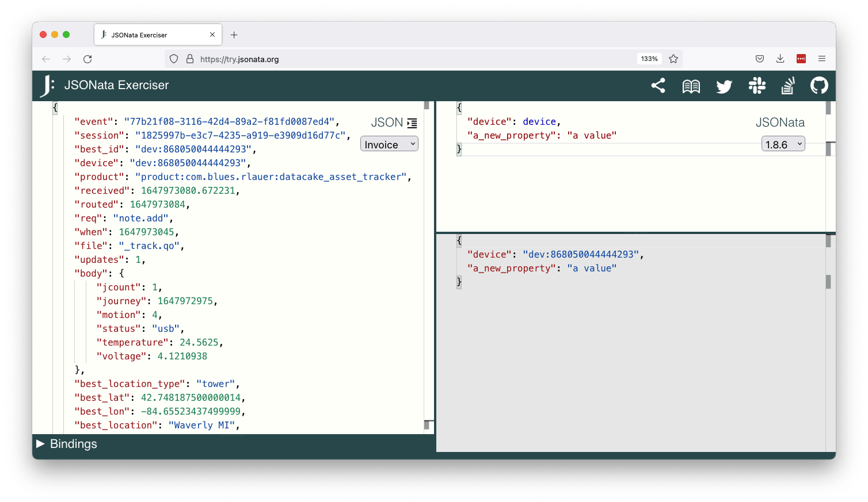Open the browser hamburger menu

822,59
